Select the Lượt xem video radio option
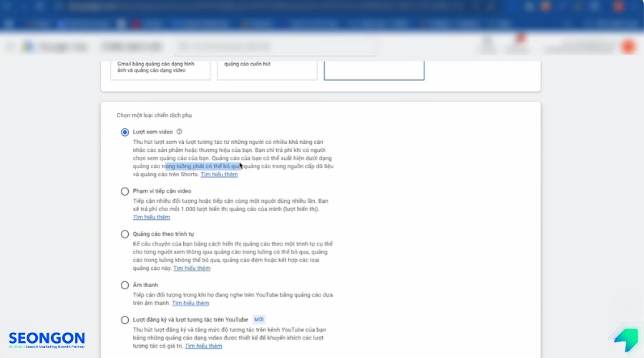Image resolution: width=644 pixels, height=358 pixels. coord(125,132)
